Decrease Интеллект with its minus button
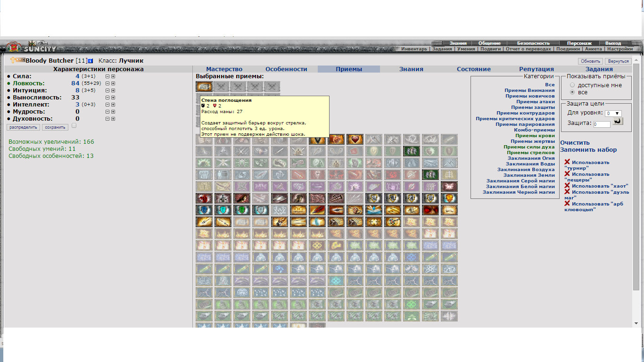This screenshot has width=644, height=362. click(x=107, y=105)
